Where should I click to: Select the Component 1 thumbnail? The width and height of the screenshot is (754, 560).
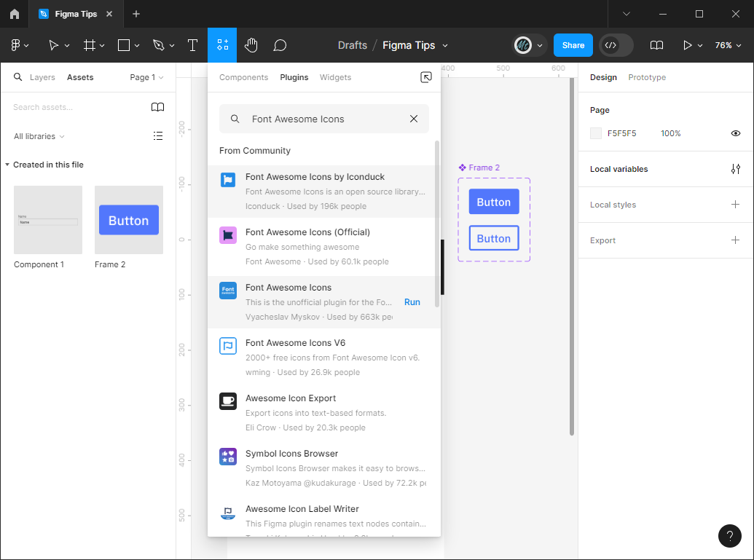(48, 220)
